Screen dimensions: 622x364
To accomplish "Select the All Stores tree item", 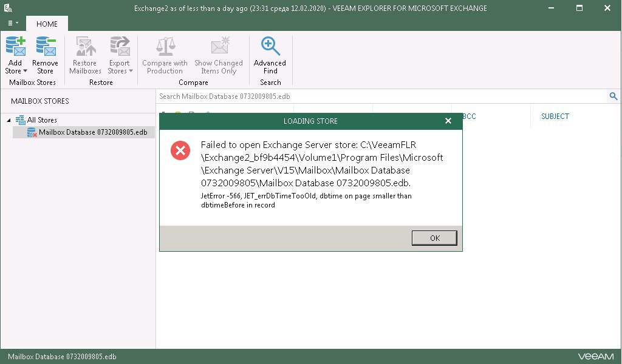I will click(x=42, y=120).
